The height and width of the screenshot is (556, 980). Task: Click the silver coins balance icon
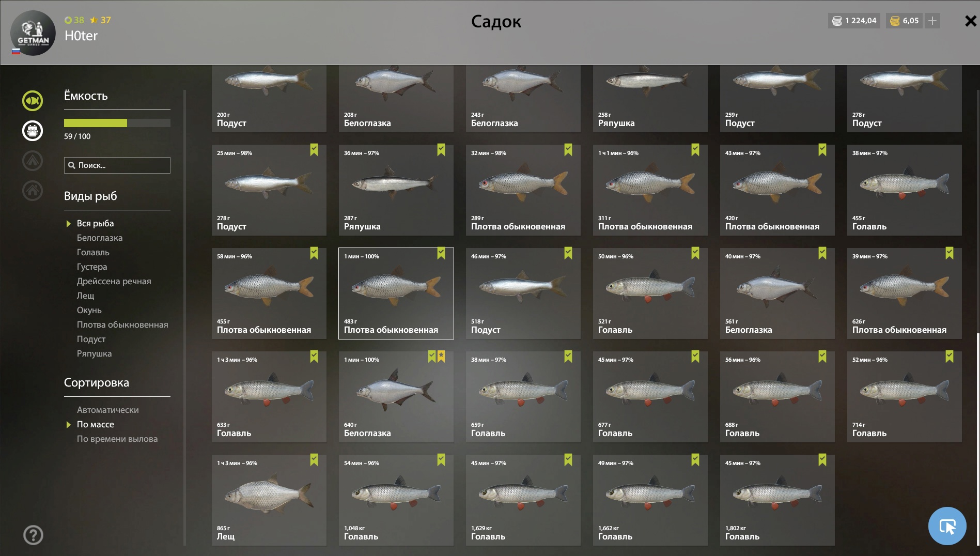point(837,21)
